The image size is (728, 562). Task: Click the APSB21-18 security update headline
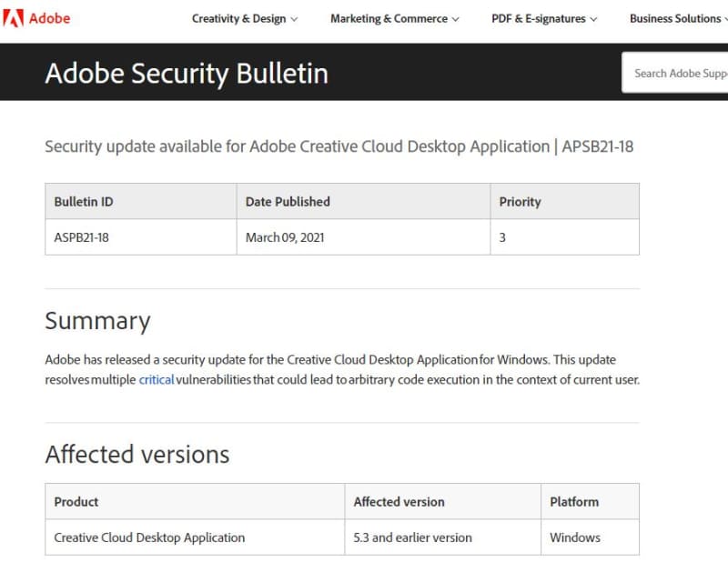click(339, 146)
